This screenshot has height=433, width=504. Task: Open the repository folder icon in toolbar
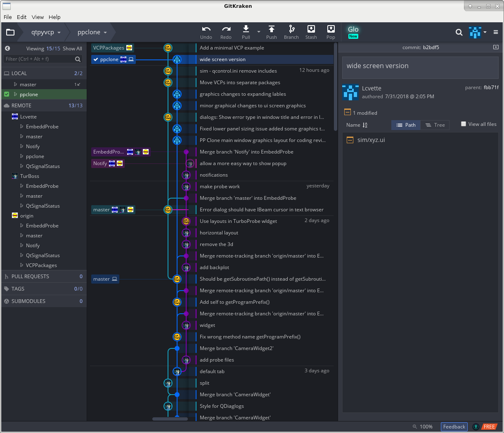pos(10,32)
